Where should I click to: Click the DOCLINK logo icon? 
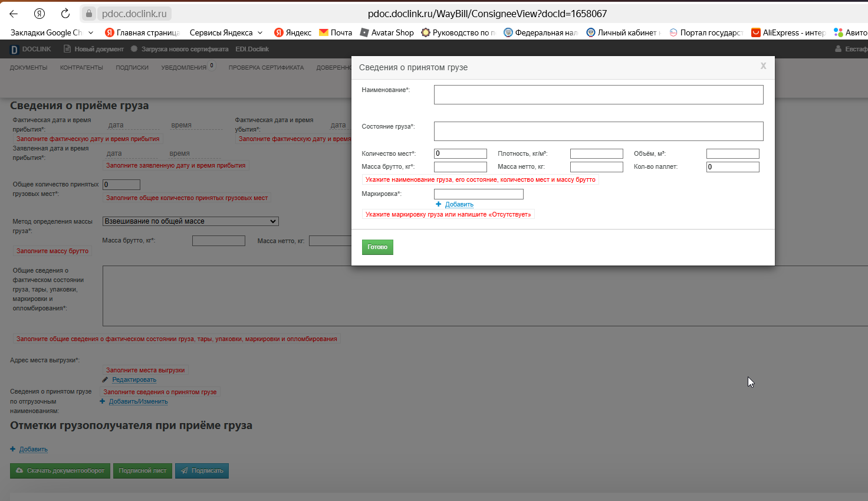click(x=14, y=50)
